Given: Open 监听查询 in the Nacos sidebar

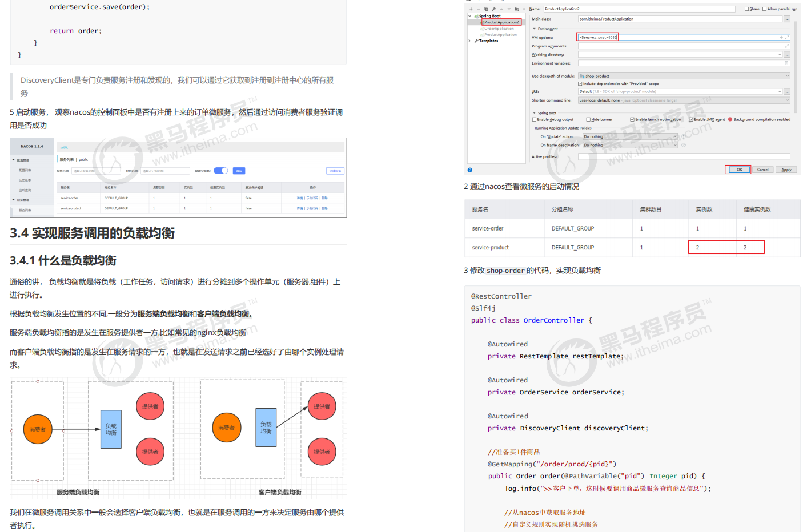Looking at the screenshot, I should click(x=25, y=190).
